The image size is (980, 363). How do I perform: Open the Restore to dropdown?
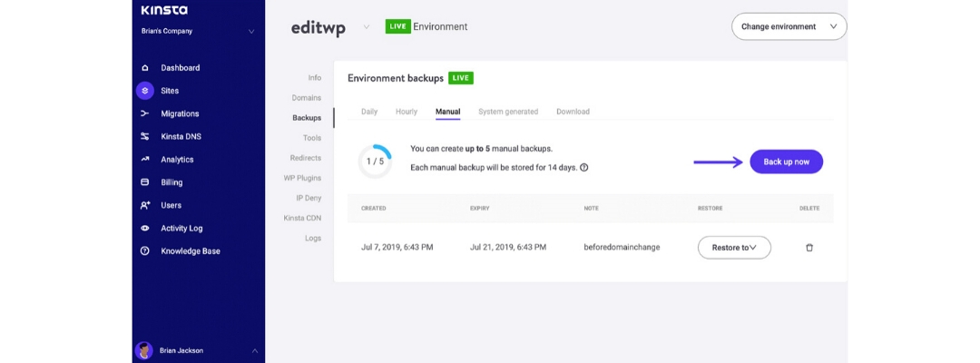pos(734,248)
